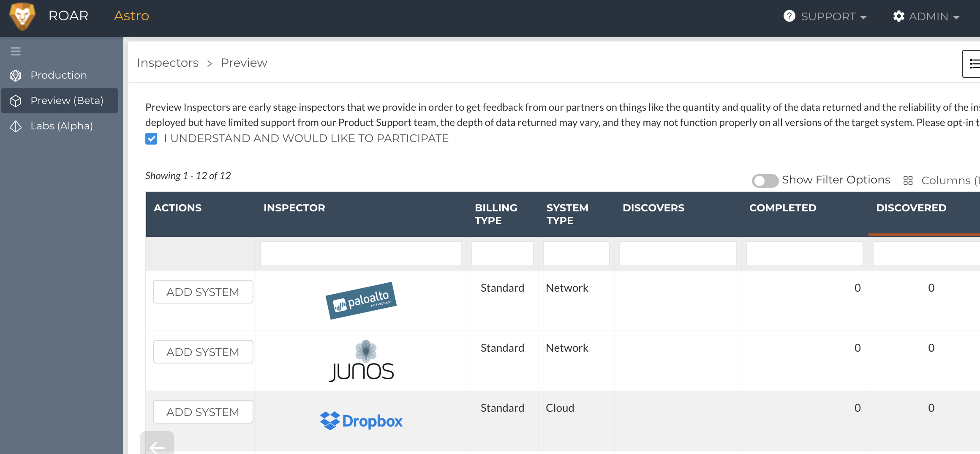Click the back arrow button at bottom
Viewport: 980px width, 454px height.
(157, 444)
